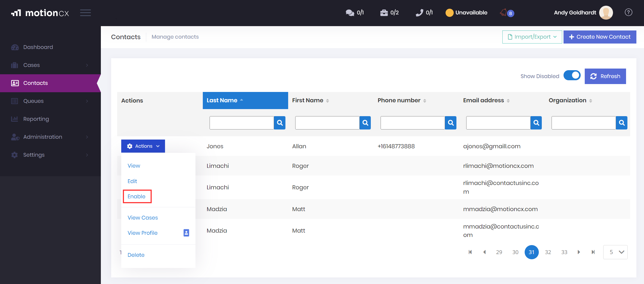Screen dimensions: 644x284
Task: Click email ajones@gmaill.com
Action: [x=491, y=146]
